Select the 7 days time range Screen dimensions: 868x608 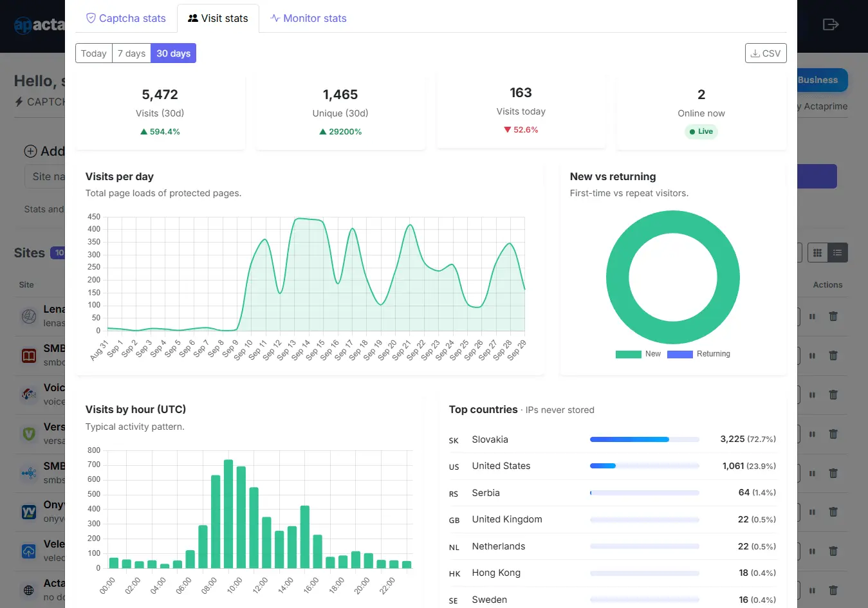coord(131,53)
